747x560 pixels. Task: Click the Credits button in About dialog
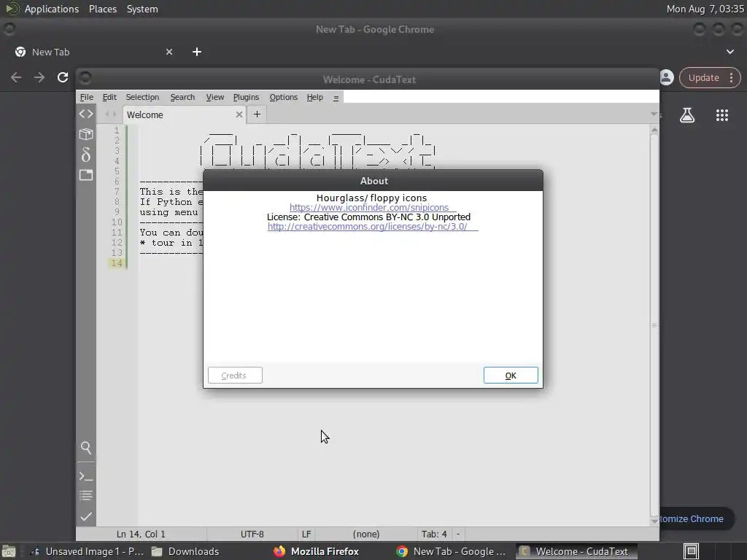point(235,376)
